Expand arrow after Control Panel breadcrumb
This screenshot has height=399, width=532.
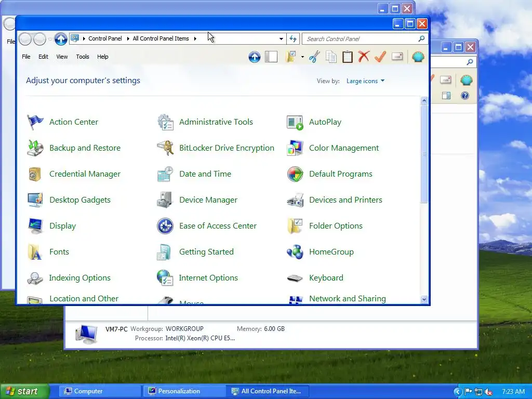click(x=128, y=38)
